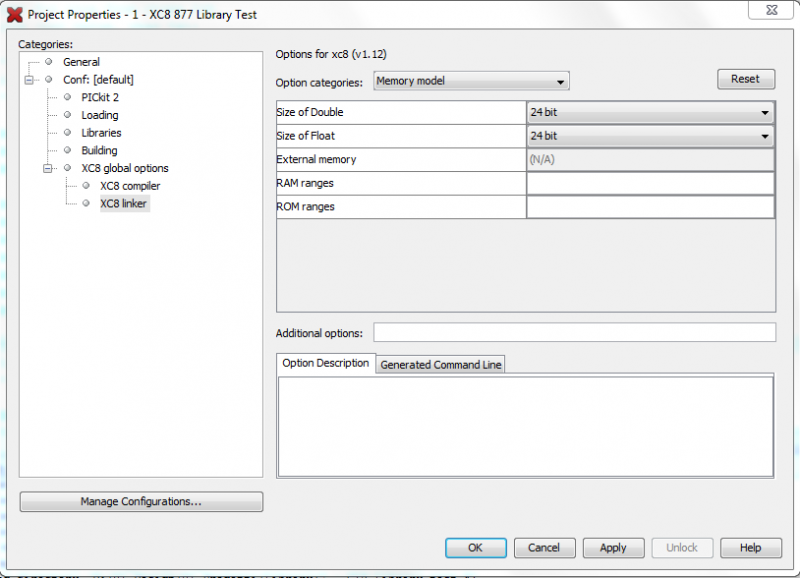Image resolution: width=800 pixels, height=578 pixels.
Task: Click the ROM ranges label
Action: [x=306, y=207]
